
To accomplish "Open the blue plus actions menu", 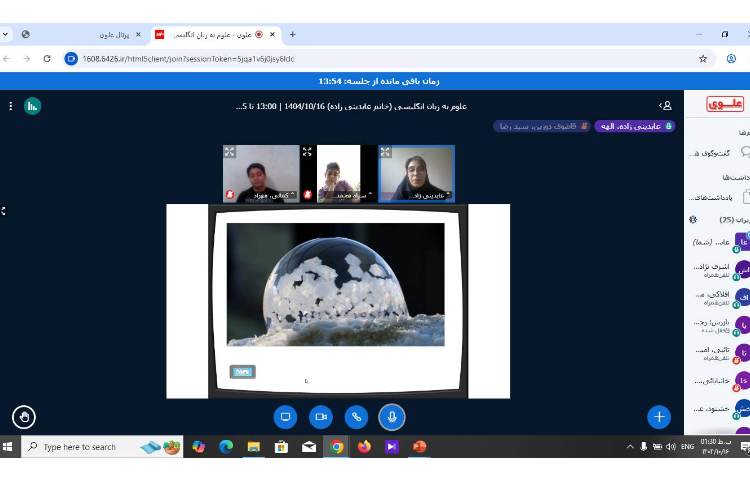I will (658, 416).
